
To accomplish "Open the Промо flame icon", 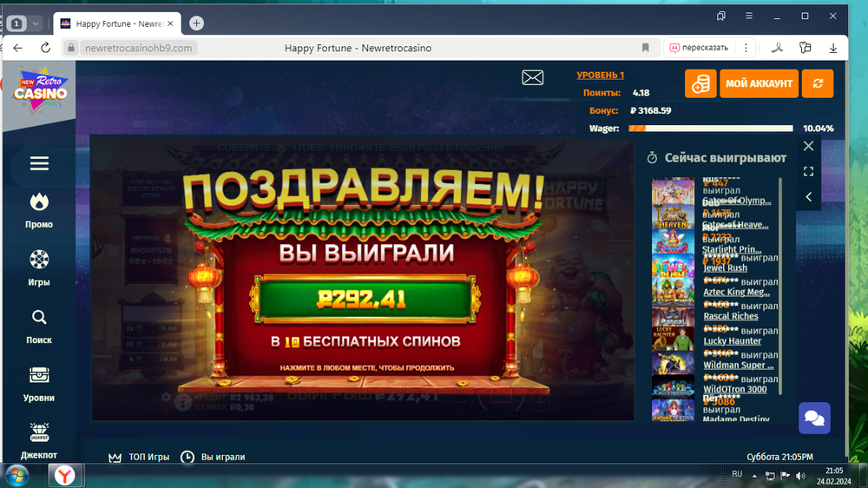I will coord(39,202).
